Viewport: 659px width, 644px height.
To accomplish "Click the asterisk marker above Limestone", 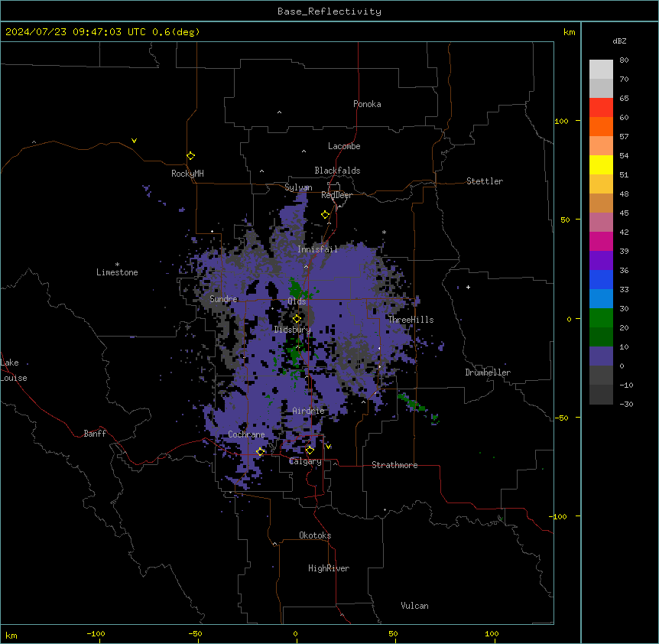I will pos(117,265).
